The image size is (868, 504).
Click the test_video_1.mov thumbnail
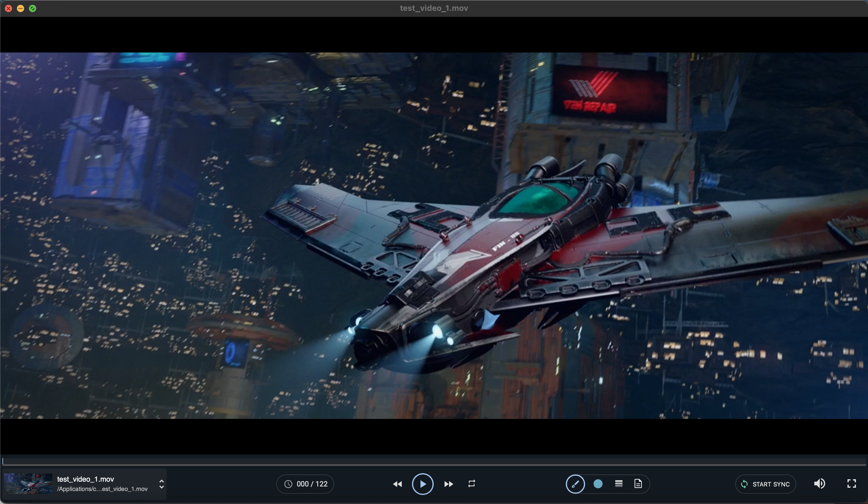28,484
